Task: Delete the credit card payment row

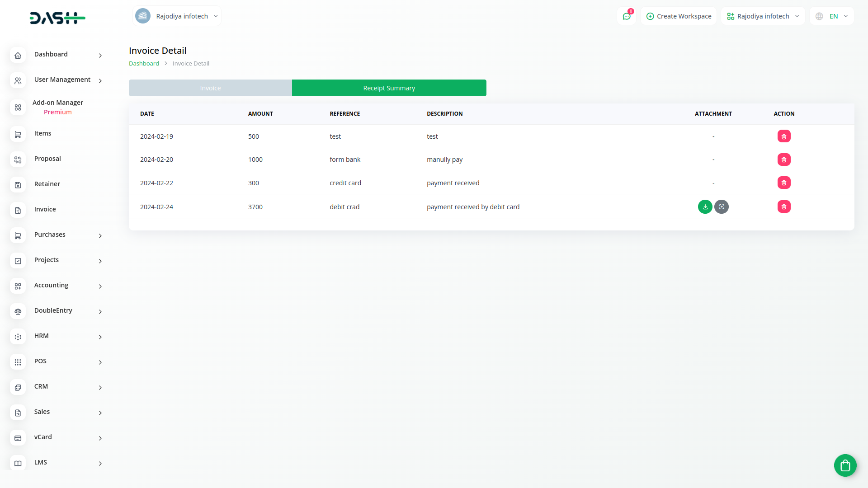Action: click(784, 183)
